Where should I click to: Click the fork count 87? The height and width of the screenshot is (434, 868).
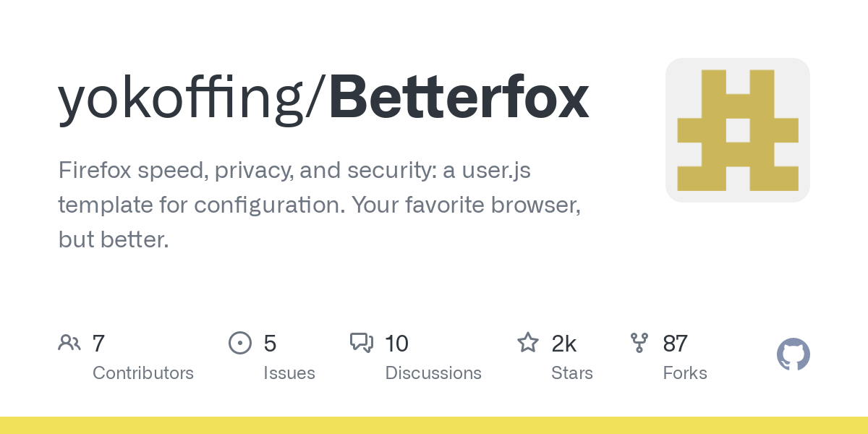[x=676, y=343]
